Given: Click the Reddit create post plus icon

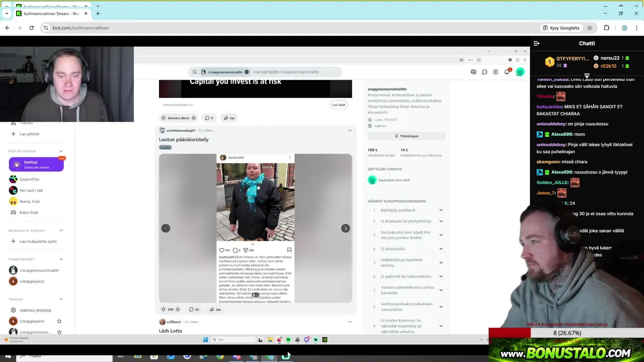Looking at the screenshot, I should click(x=496, y=72).
